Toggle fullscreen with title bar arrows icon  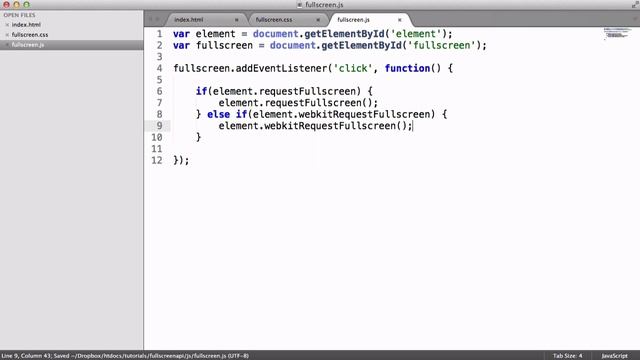(x=635, y=5)
